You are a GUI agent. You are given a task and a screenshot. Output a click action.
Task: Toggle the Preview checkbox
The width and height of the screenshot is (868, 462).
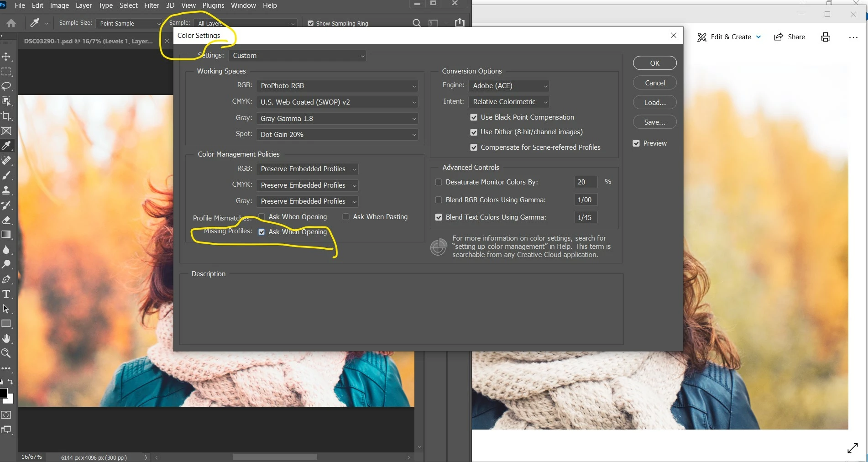[x=636, y=143]
